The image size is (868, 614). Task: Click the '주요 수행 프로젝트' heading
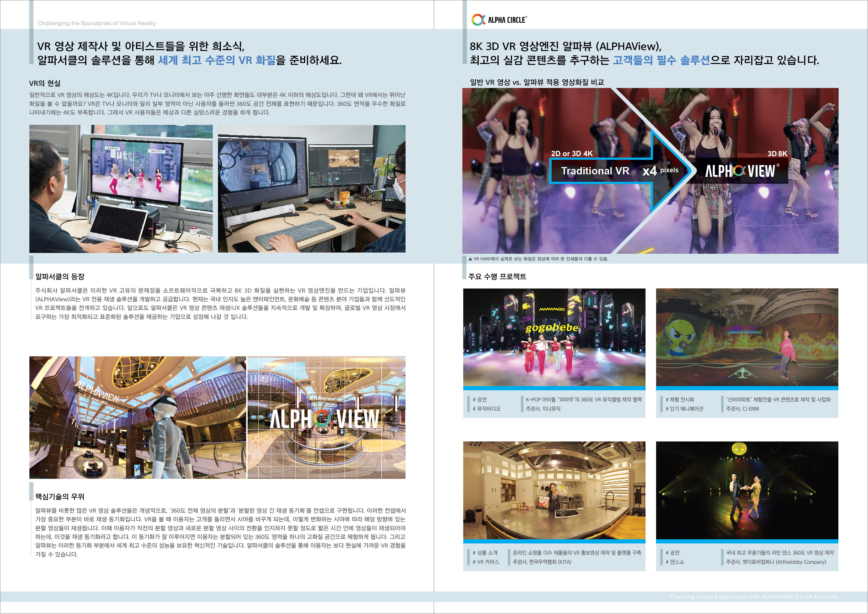pyautogui.click(x=497, y=276)
